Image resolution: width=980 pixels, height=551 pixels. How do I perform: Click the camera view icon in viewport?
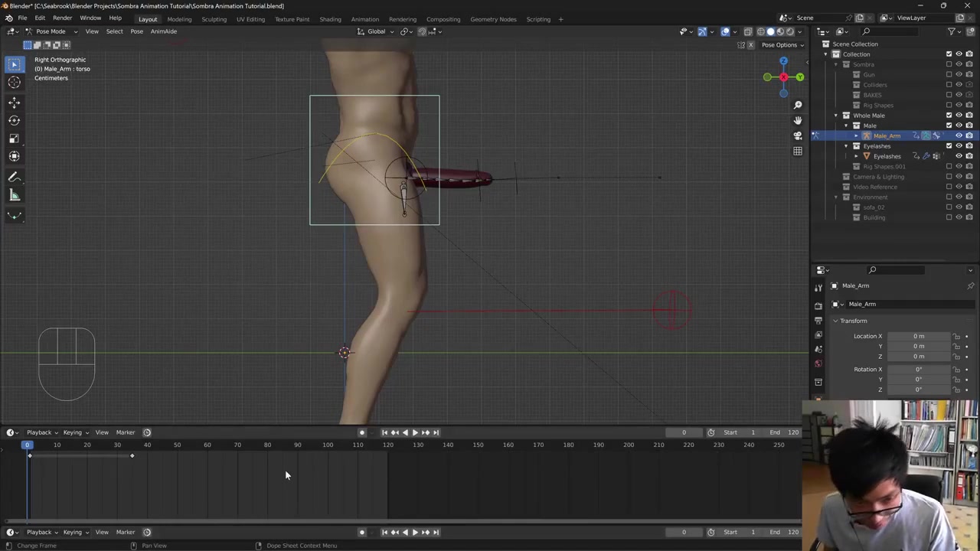797,135
